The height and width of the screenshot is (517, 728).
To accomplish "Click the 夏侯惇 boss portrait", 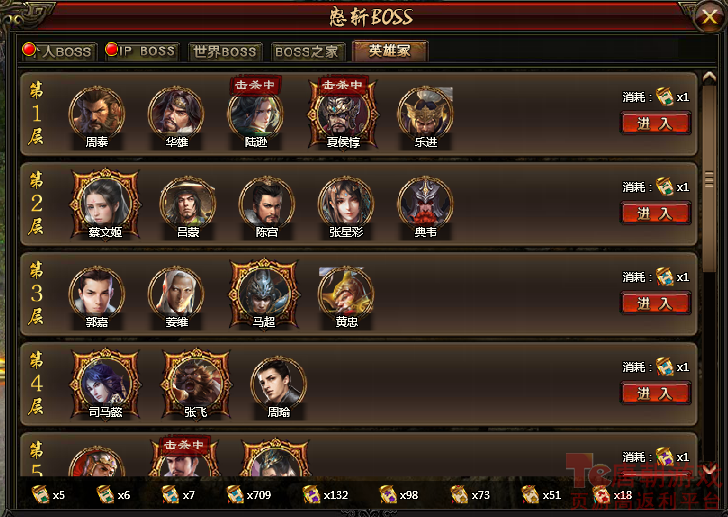I will [x=343, y=114].
